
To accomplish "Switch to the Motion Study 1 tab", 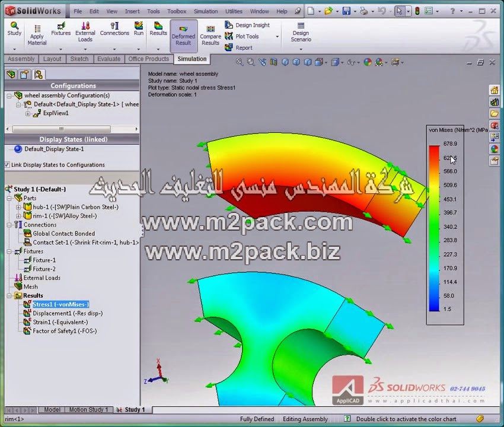I will point(88,410).
